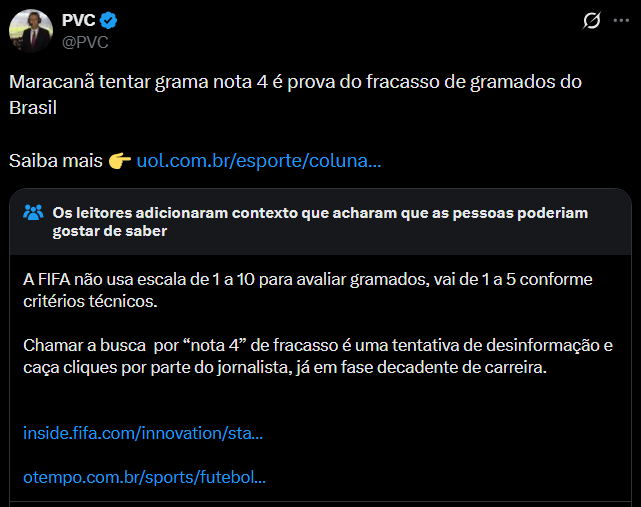
Task: Click the community notes people icon
Action: [x=34, y=212]
